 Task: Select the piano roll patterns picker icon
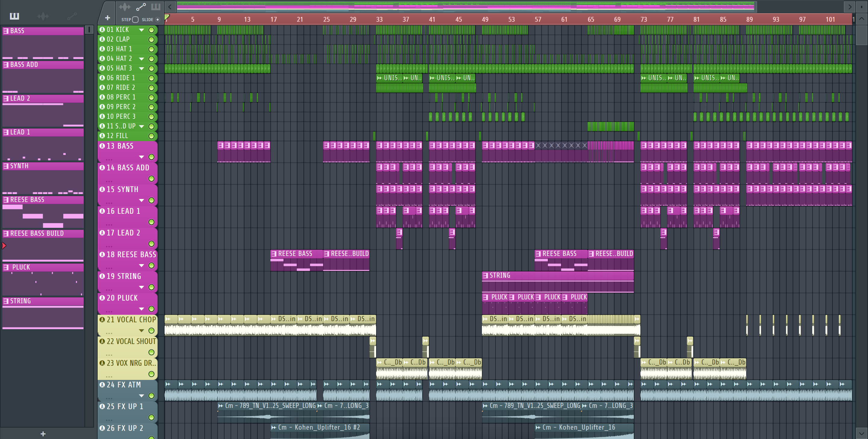click(14, 16)
